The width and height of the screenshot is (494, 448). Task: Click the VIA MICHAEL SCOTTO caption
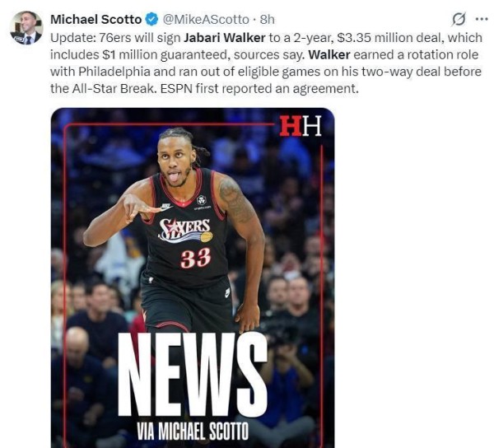193,432
